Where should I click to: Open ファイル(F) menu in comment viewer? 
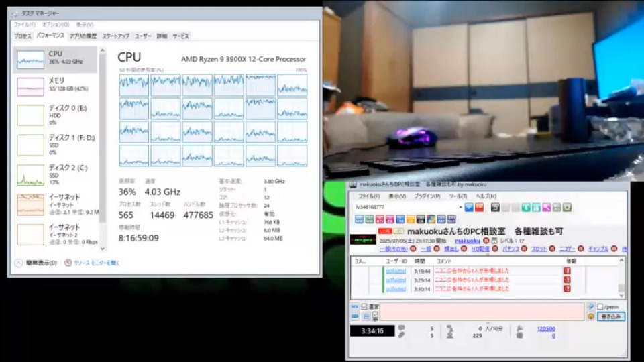pyautogui.click(x=369, y=196)
